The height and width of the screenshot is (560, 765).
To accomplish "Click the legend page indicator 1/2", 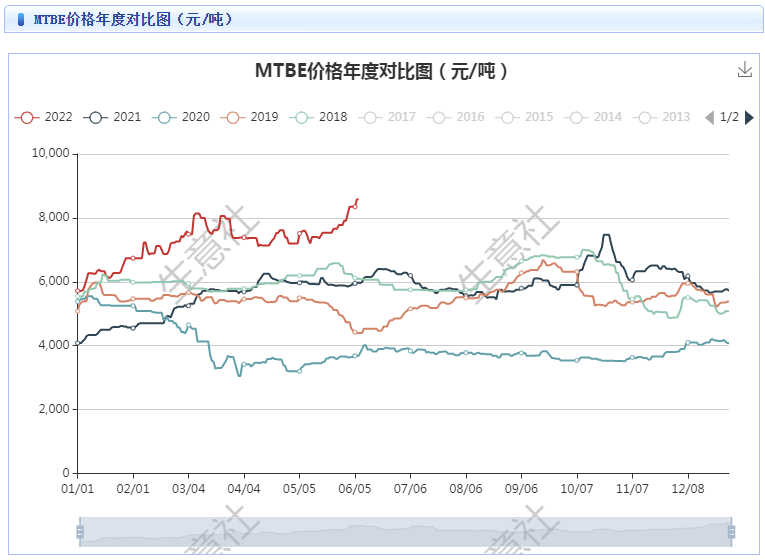I will point(729,117).
